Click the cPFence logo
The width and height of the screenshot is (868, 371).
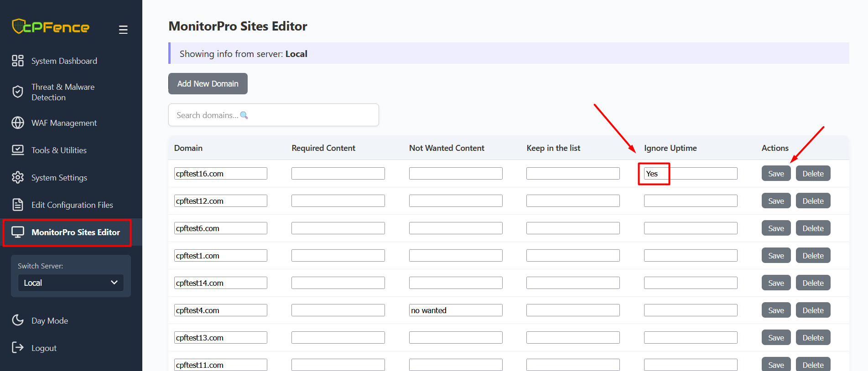point(51,27)
